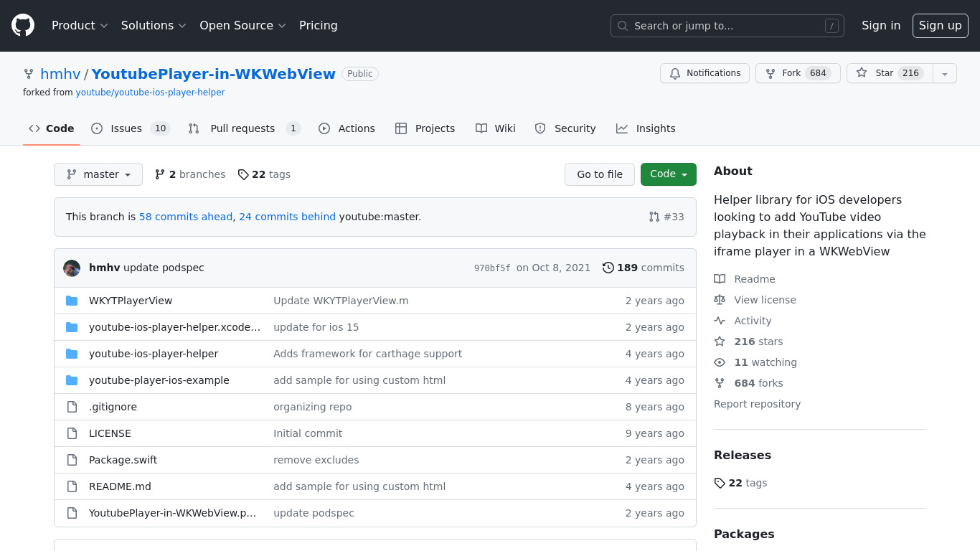Focus the Search or jump to field

pos(727,26)
